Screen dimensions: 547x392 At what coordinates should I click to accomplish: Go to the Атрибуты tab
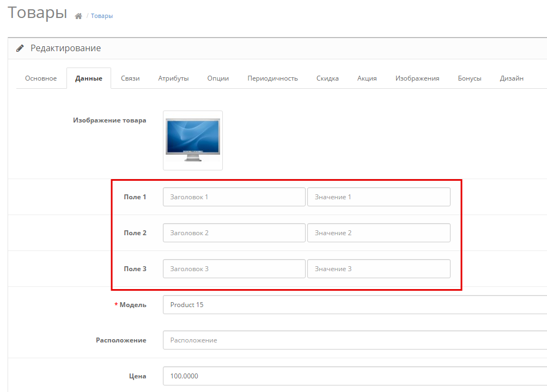point(173,78)
